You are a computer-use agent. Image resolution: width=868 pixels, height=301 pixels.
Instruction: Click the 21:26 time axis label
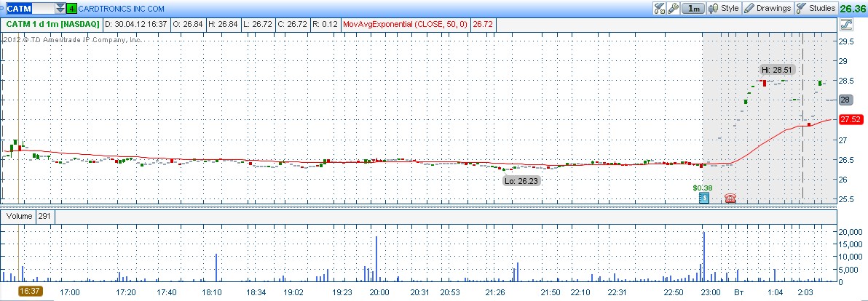[x=497, y=292]
